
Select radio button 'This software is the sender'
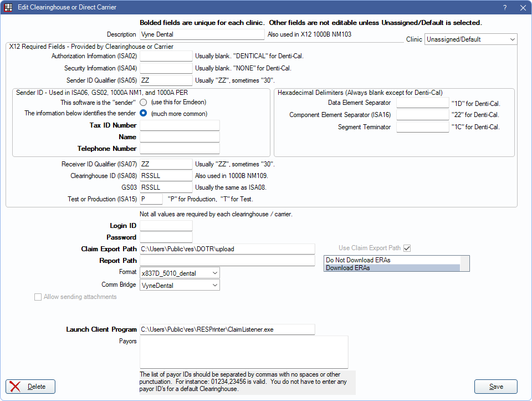pos(143,102)
